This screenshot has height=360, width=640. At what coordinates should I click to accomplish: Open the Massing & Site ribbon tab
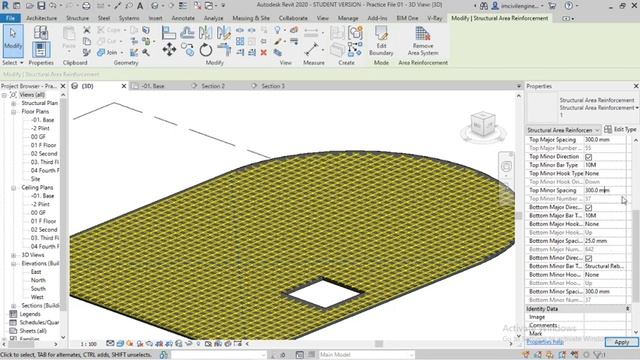(x=251, y=18)
